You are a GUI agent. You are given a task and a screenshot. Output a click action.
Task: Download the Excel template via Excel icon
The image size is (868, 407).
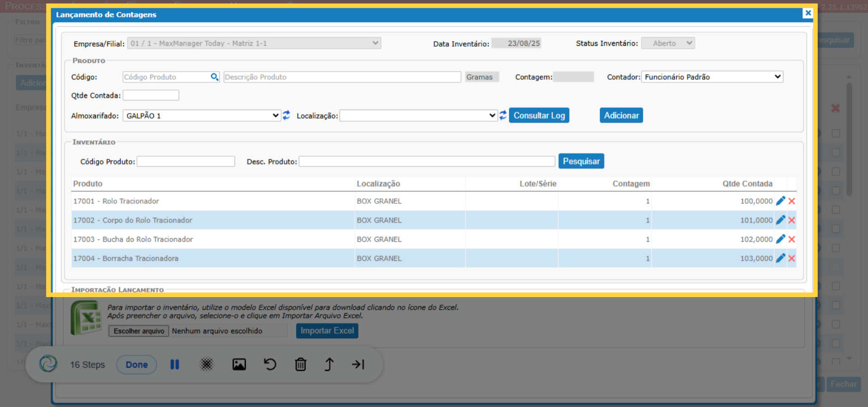[x=86, y=318]
